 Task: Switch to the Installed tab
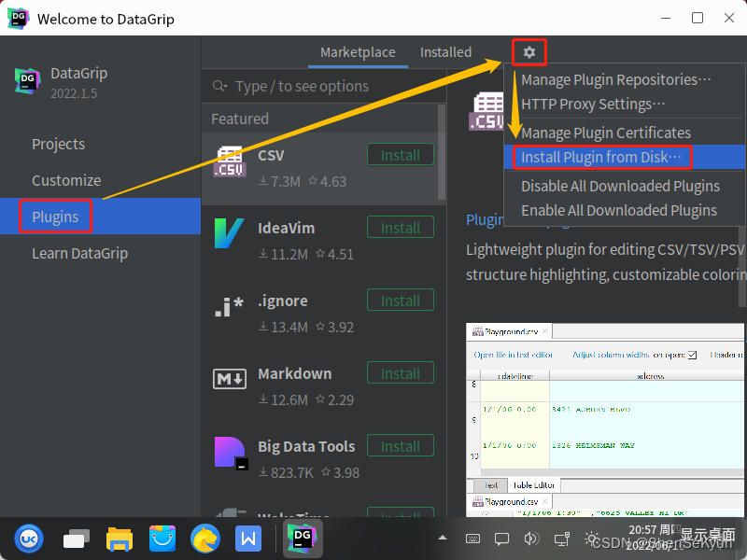pyautogui.click(x=445, y=52)
